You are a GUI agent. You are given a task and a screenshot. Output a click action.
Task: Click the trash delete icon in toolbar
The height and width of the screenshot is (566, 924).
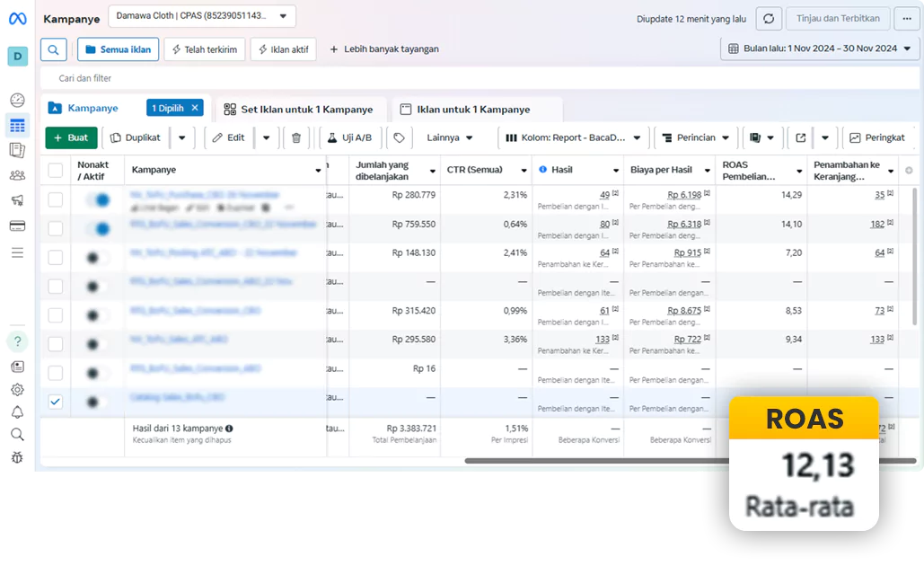296,137
